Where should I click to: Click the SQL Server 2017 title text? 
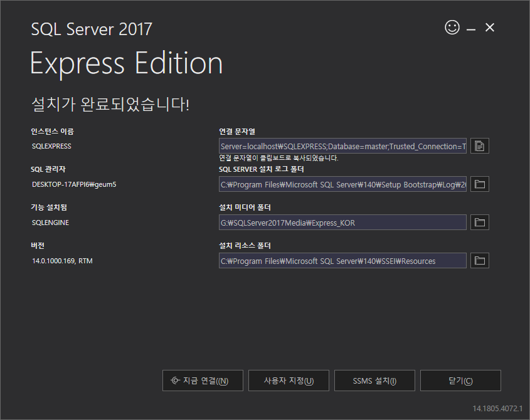[92, 29]
